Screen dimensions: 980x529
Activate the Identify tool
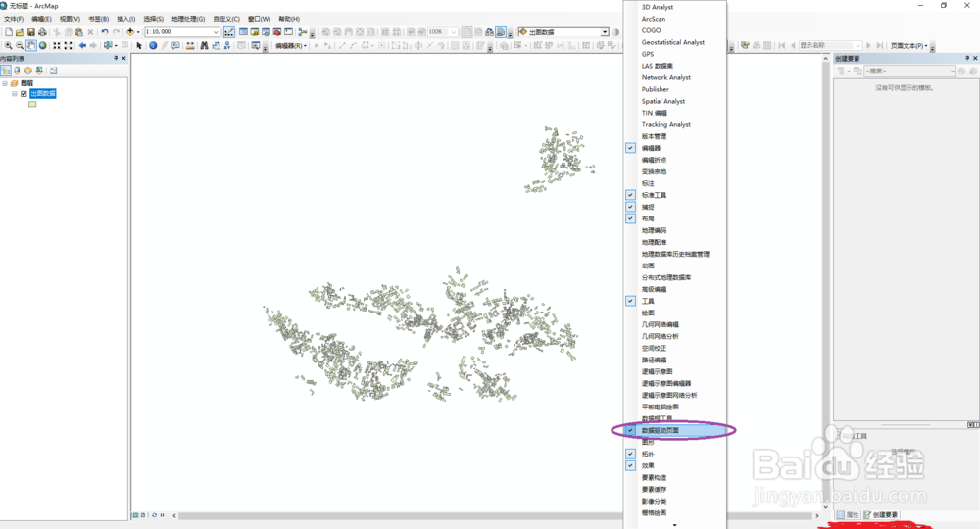click(153, 46)
